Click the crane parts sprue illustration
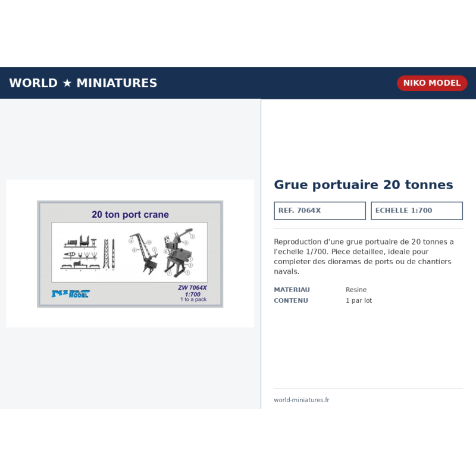This screenshot has width=476, height=476. pos(88,253)
